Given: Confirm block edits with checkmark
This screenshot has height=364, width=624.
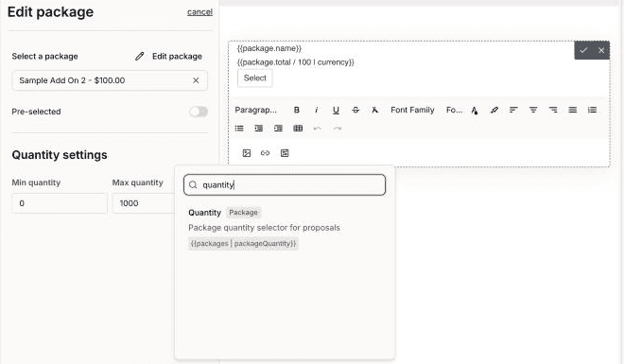Looking at the screenshot, I should click(x=583, y=50).
